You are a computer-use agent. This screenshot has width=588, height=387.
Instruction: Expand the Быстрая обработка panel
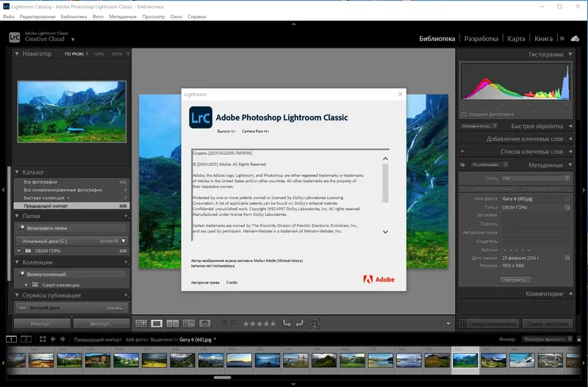click(570, 126)
